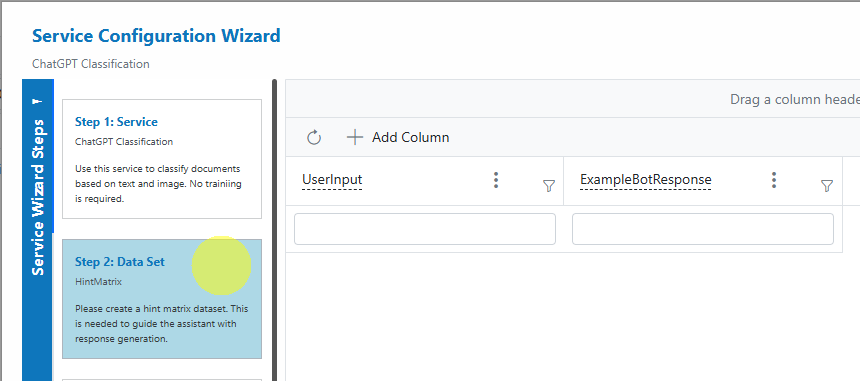Open the ExampleBotResponse column three-dot menu
Viewport: 860px width, 381px height.
coord(774,180)
